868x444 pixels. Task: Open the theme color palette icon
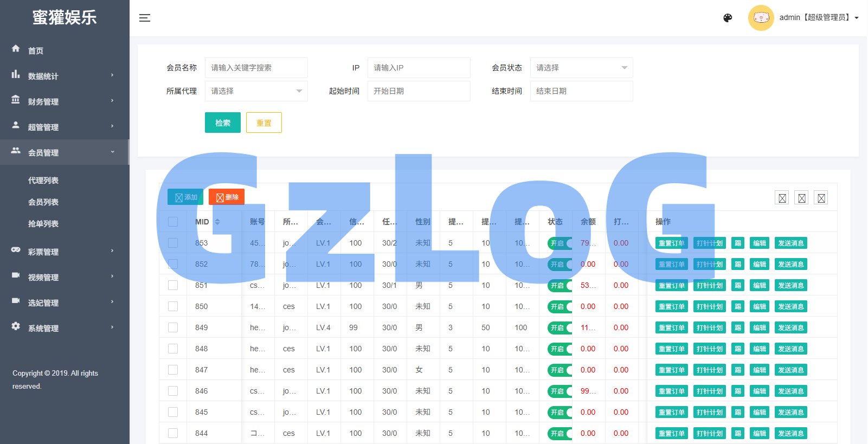728,18
